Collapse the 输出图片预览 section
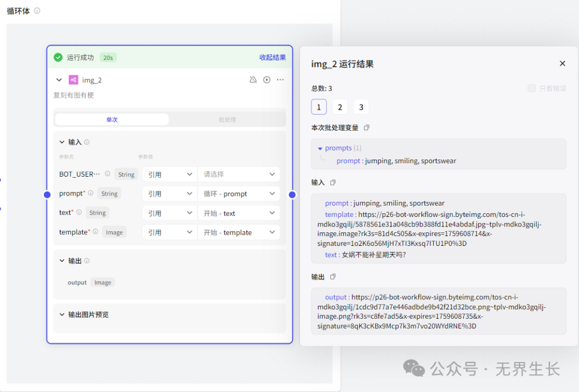The image size is (579, 392). (62, 315)
